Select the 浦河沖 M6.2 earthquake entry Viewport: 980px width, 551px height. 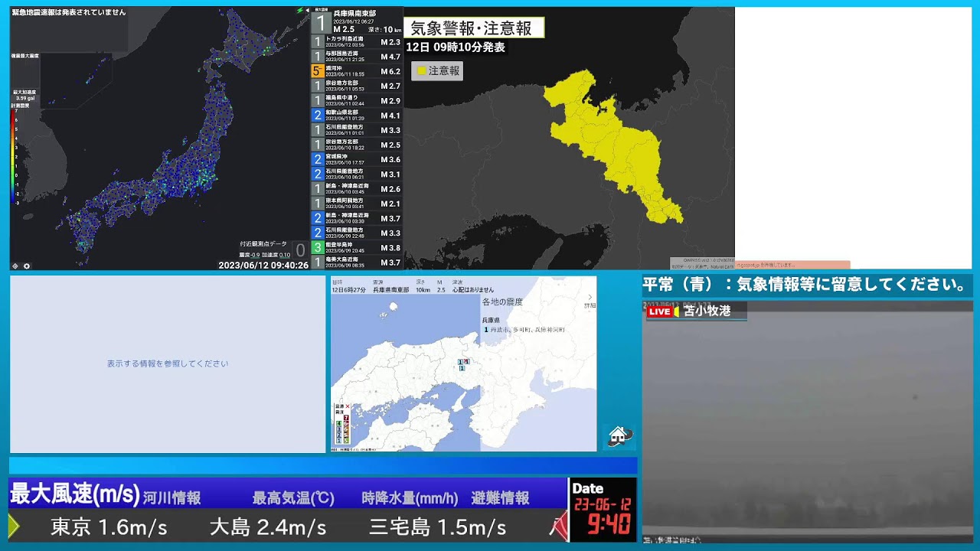(357, 71)
